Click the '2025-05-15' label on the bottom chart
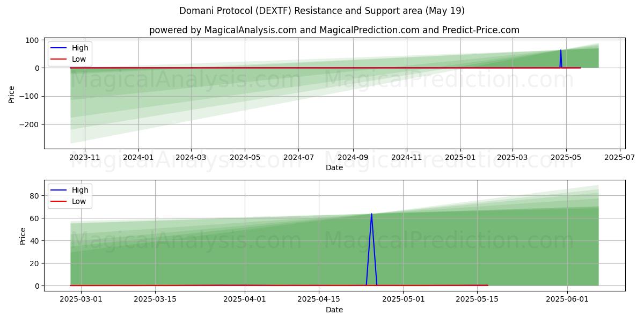This screenshot has height=322, width=644. click(x=477, y=299)
